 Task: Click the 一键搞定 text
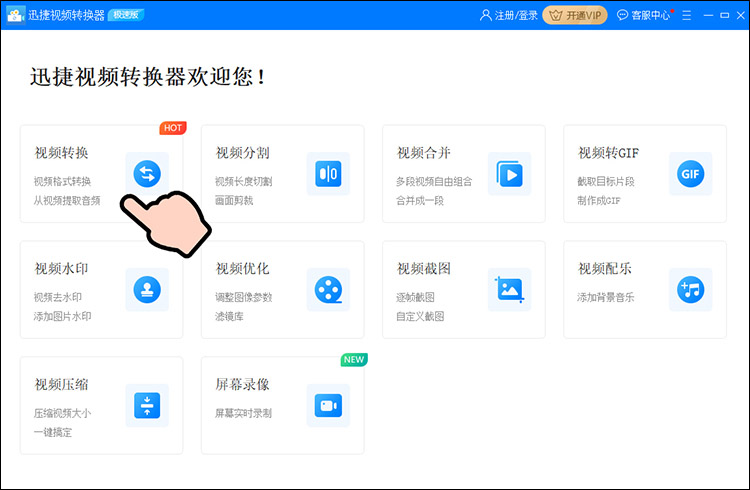coord(53,432)
